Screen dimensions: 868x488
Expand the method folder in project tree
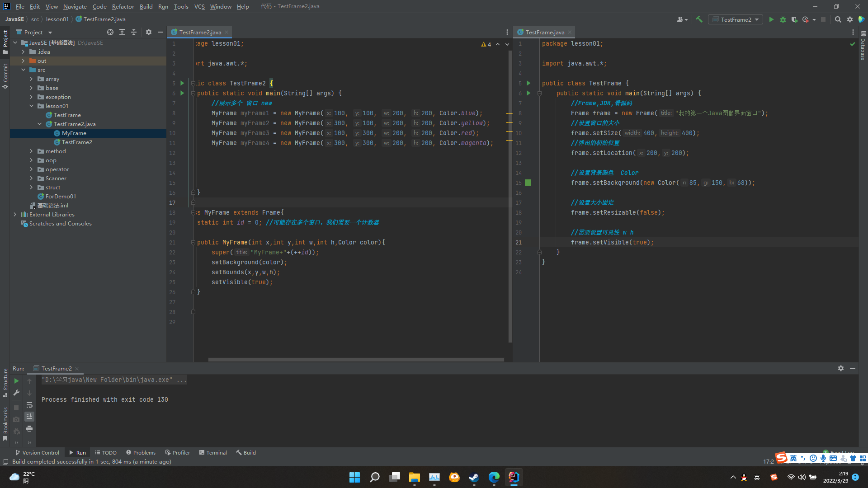31,151
